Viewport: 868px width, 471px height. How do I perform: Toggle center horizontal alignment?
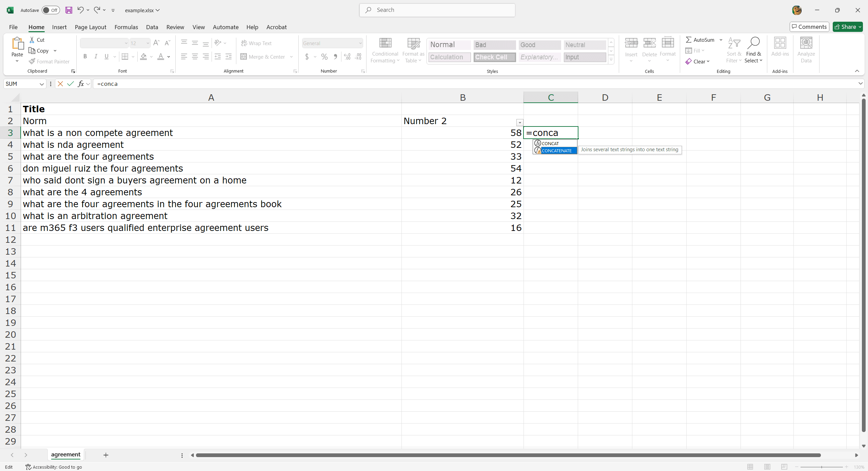click(x=195, y=57)
